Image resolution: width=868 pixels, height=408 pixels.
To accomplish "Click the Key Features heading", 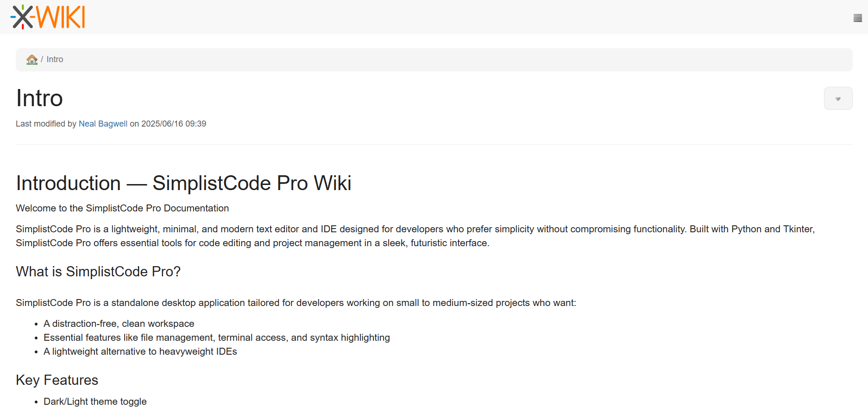I will [x=57, y=380].
